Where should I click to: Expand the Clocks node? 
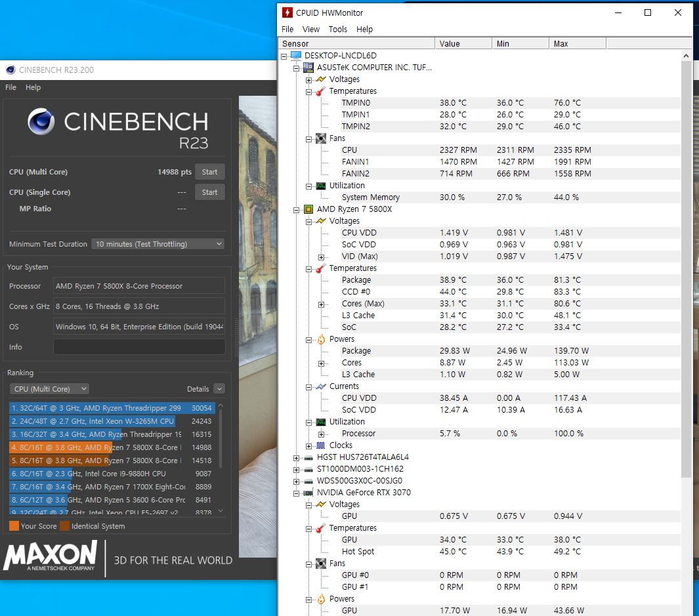[x=308, y=446]
